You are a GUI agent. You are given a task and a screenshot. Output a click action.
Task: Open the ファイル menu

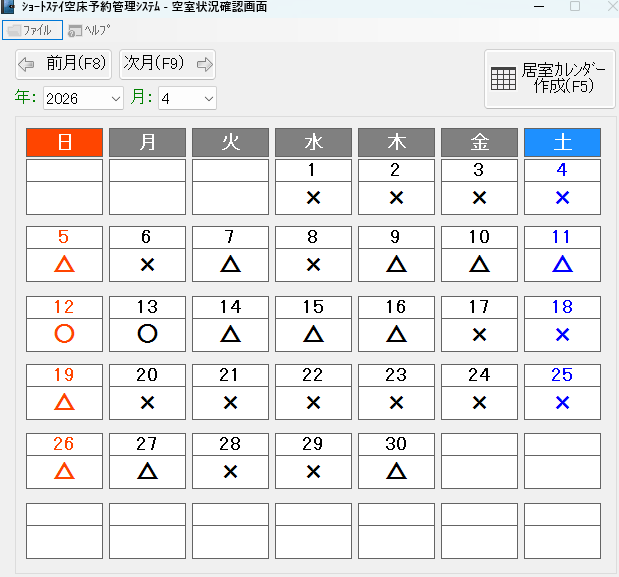pos(32,30)
